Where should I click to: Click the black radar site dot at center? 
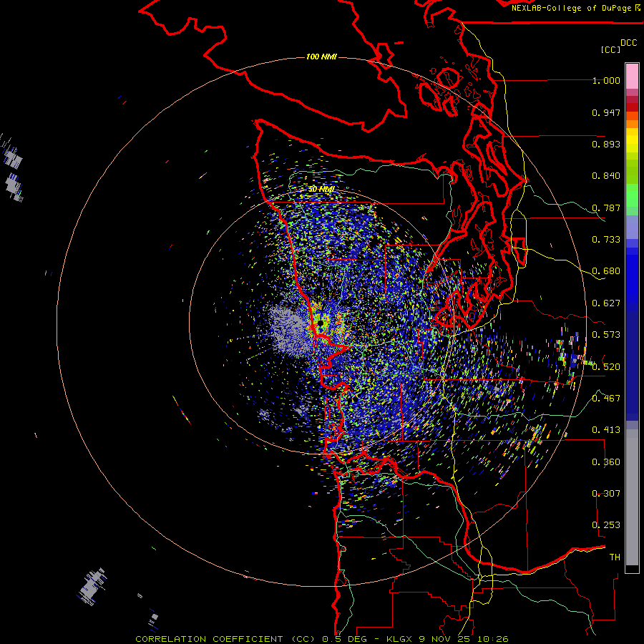pyautogui.click(x=321, y=323)
